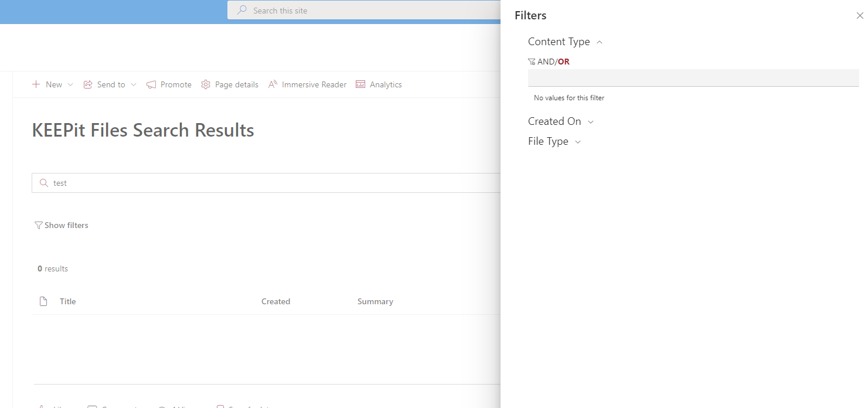Open the Comments icon below the results
The height and width of the screenshot is (408, 868).
click(93, 406)
